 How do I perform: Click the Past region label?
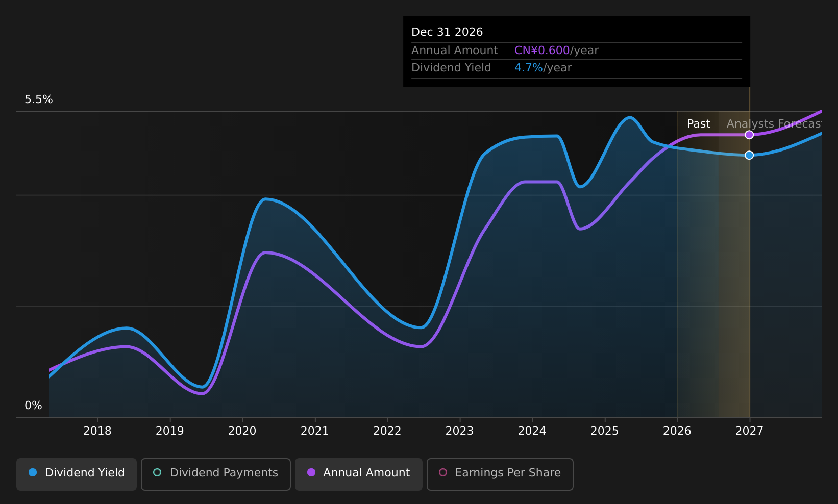coord(699,124)
